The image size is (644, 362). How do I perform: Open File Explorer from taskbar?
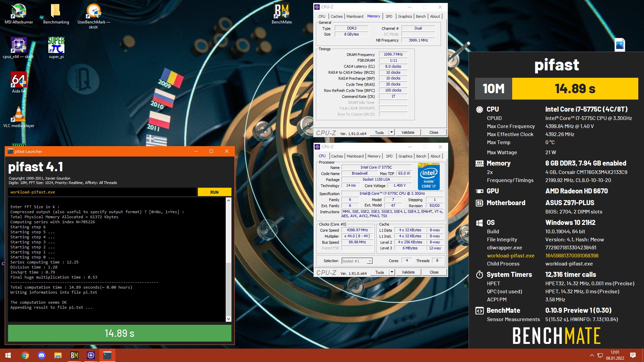pyautogui.click(x=58, y=355)
